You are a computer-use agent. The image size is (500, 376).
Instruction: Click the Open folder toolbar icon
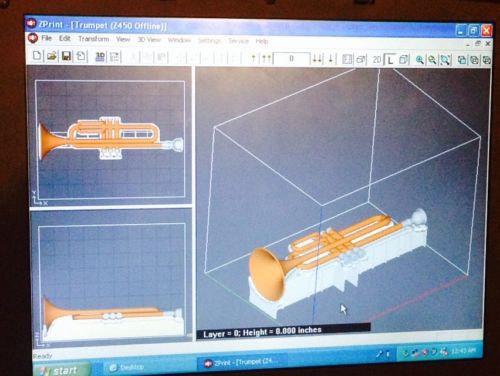[x=52, y=56]
